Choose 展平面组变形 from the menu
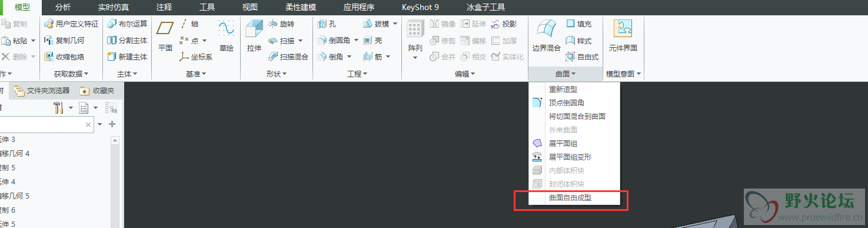This screenshot has height=228, width=868. click(570, 157)
